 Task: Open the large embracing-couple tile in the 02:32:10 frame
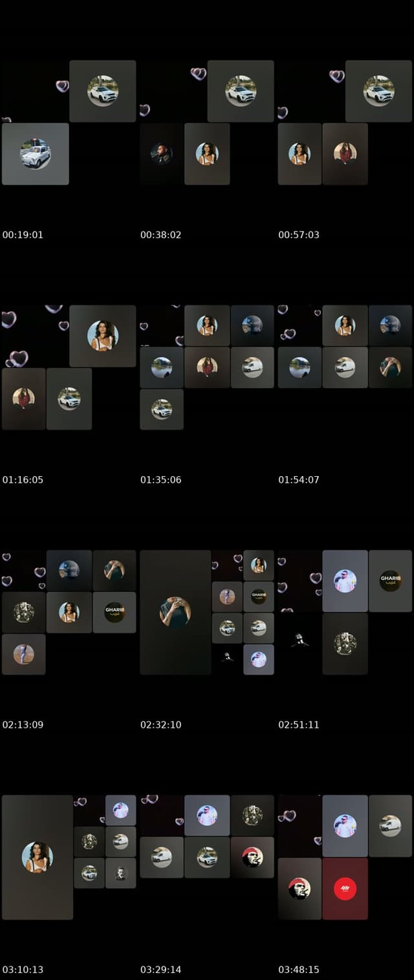click(x=175, y=612)
